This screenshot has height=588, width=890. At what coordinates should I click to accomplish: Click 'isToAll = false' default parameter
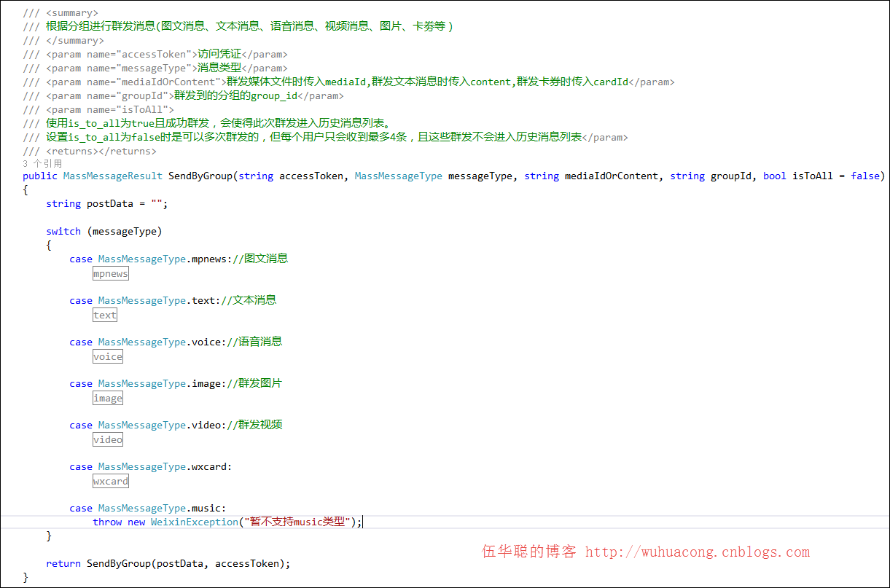[x=836, y=176]
